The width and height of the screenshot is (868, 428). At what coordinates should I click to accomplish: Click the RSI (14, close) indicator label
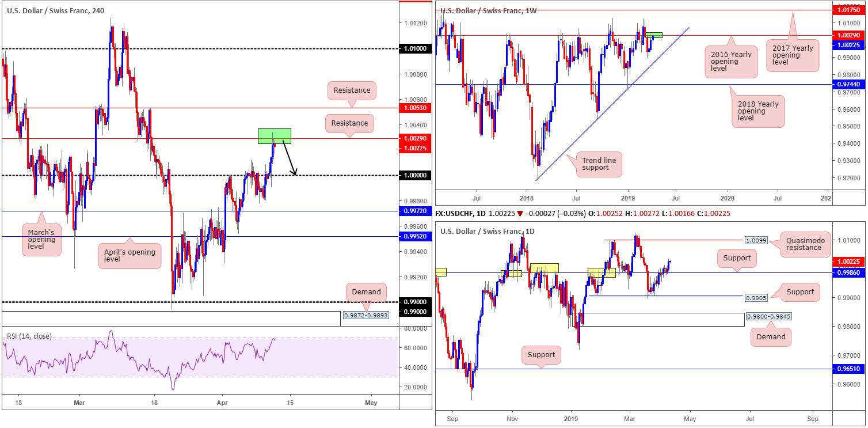tap(29, 336)
